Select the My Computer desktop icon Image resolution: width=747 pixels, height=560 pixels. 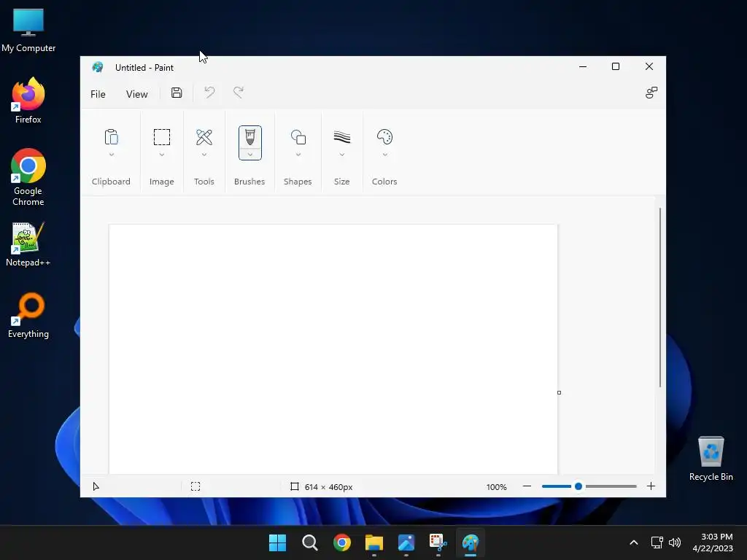point(28,31)
